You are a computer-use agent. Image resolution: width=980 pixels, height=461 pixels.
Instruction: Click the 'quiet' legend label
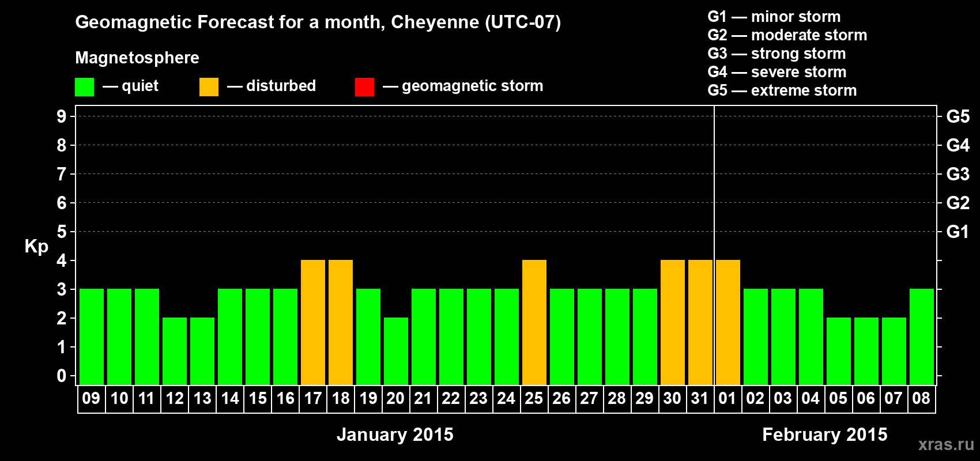140,86
